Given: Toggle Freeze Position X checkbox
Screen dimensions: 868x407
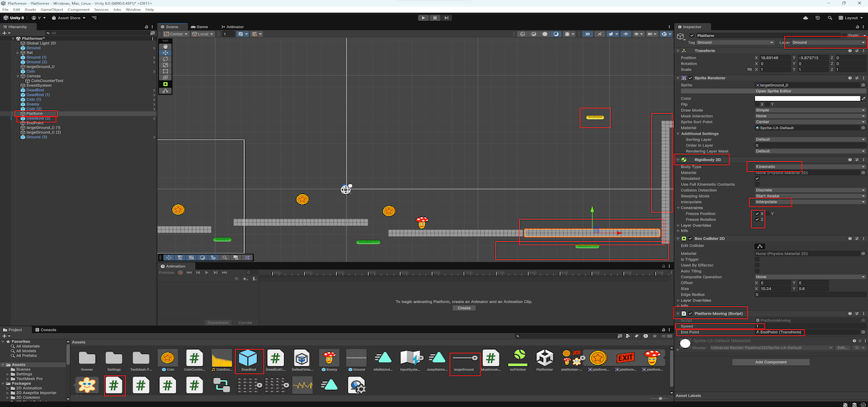Looking at the screenshot, I should click(x=757, y=214).
